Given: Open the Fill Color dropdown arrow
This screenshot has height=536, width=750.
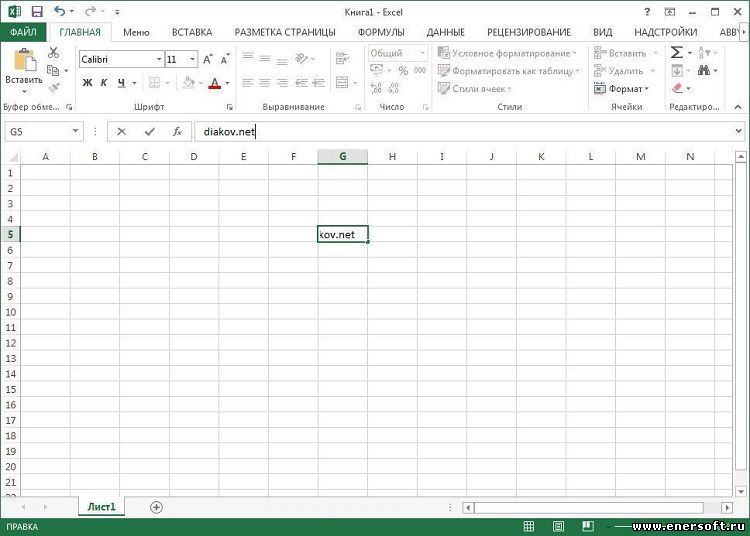Looking at the screenshot, I should click(200, 83).
